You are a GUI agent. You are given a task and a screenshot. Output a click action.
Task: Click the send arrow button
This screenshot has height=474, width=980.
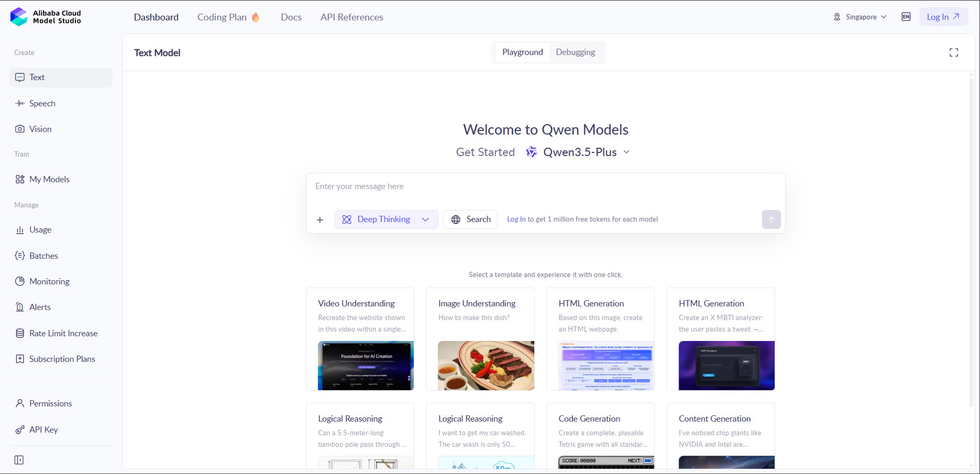(x=771, y=219)
